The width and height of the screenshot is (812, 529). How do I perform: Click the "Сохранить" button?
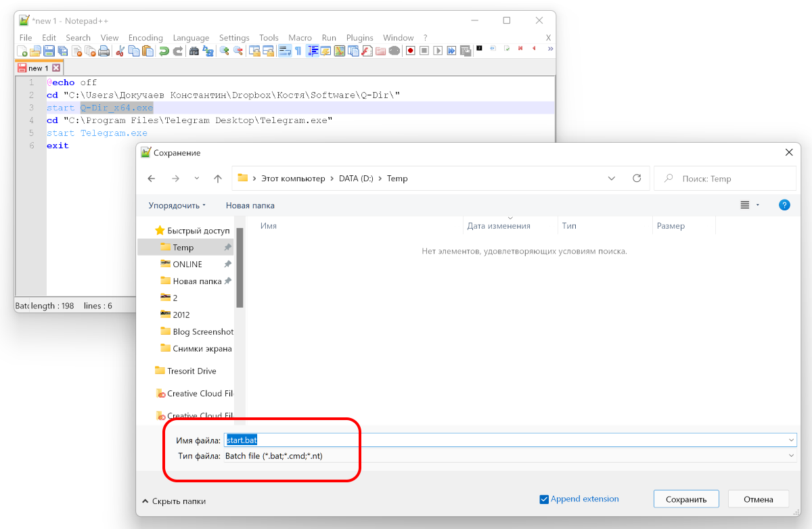coord(686,499)
